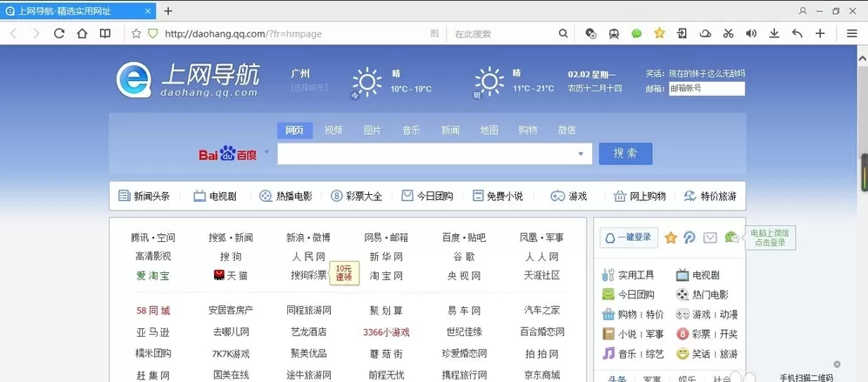Open favorites yellow star toolbar icon
The width and height of the screenshot is (868, 382).
[x=659, y=33]
